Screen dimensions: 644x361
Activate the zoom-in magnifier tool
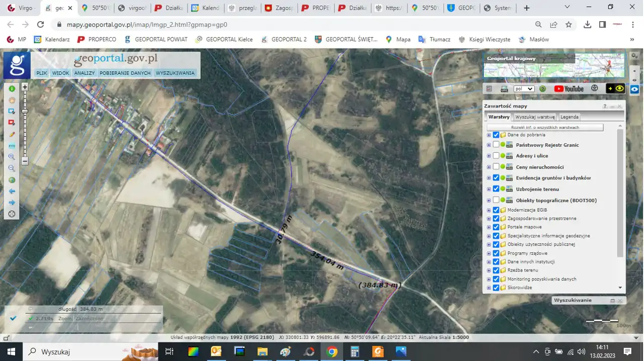click(12, 157)
